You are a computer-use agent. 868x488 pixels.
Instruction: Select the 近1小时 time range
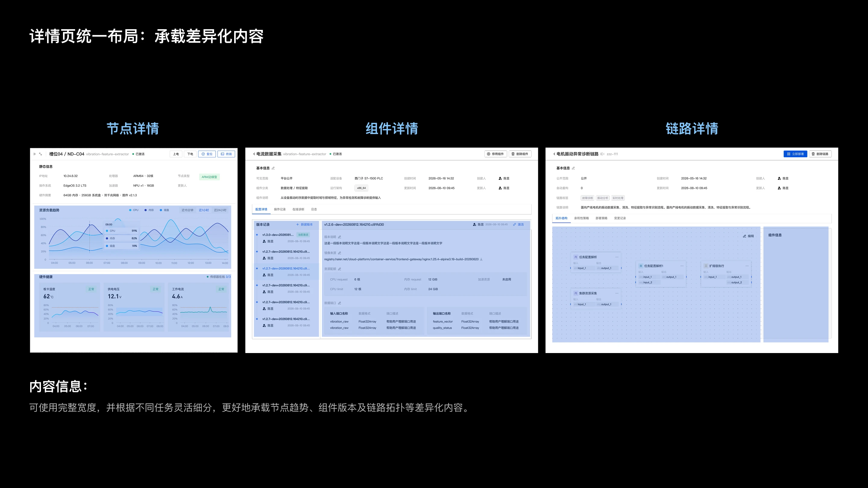pyautogui.click(x=203, y=210)
